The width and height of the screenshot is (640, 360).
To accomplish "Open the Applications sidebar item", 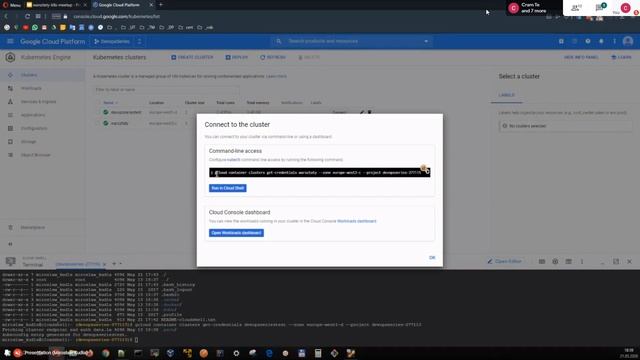I will [33, 115].
